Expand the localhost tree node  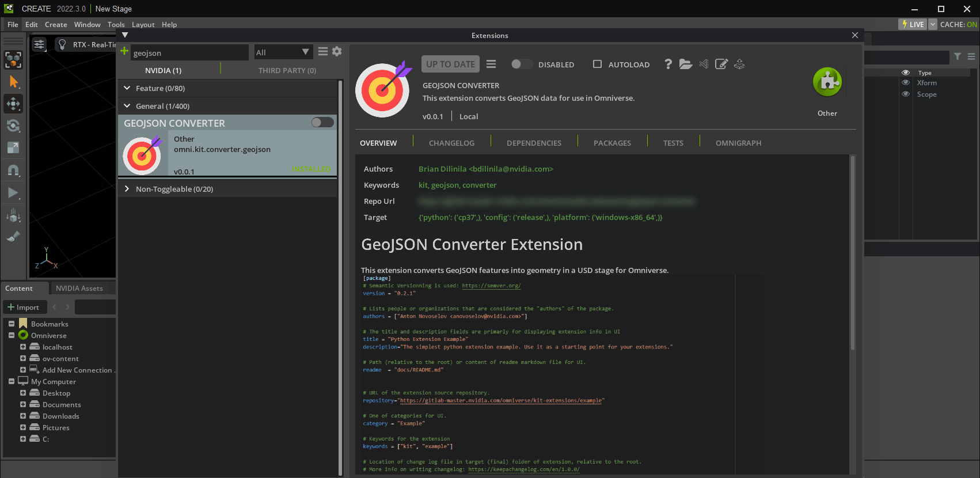23,347
